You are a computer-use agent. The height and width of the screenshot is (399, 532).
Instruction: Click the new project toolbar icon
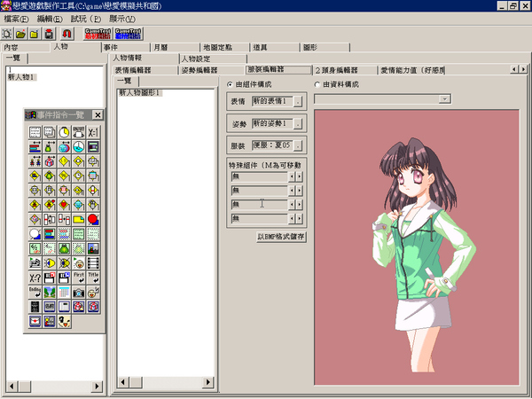click(x=7, y=34)
